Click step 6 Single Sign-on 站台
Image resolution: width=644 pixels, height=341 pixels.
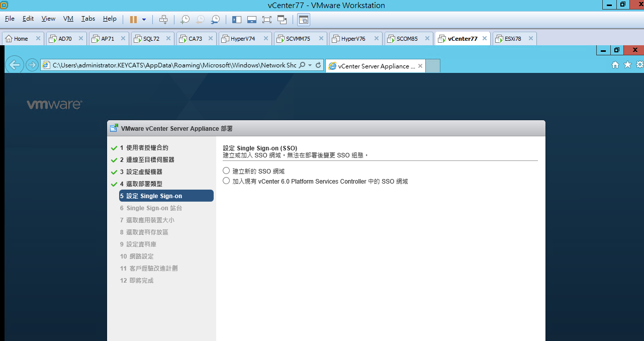point(151,208)
